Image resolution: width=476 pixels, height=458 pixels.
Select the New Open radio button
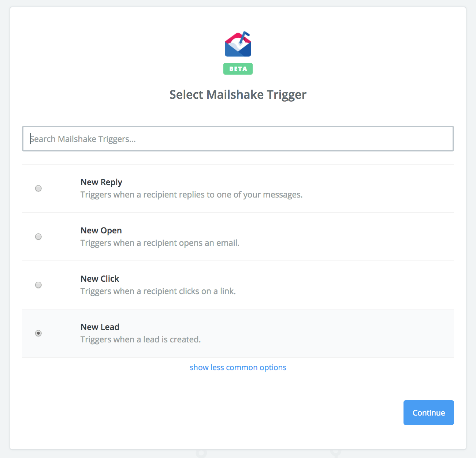point(38,237)
